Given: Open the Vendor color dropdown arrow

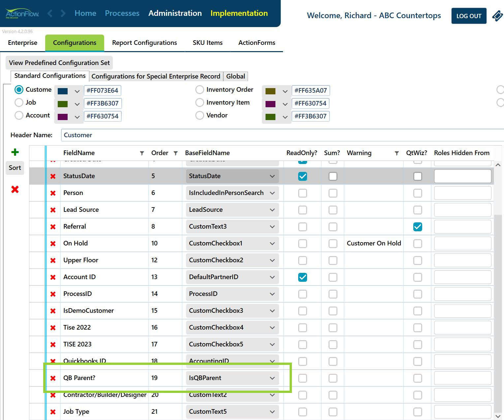Looking at the screenshot, I should tap(285, 117).
